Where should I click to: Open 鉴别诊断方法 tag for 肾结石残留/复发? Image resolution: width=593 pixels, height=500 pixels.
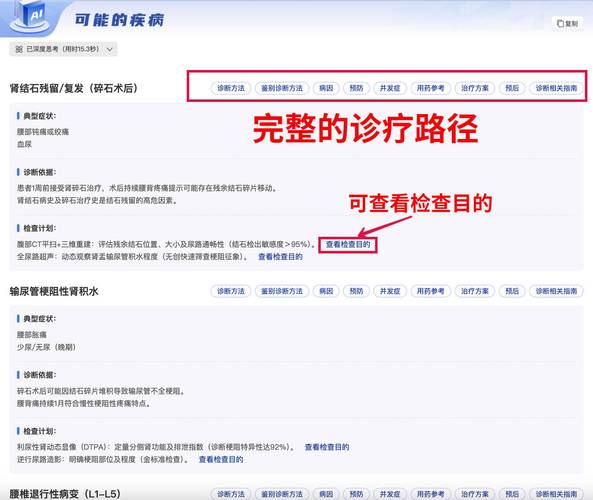(x=282, y=88)
